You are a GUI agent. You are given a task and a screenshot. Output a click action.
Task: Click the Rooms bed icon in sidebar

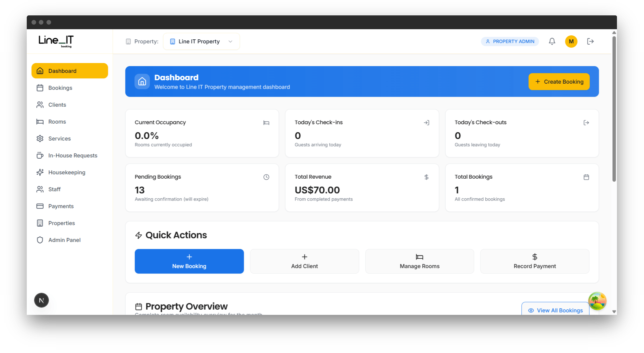coord(40,121)
